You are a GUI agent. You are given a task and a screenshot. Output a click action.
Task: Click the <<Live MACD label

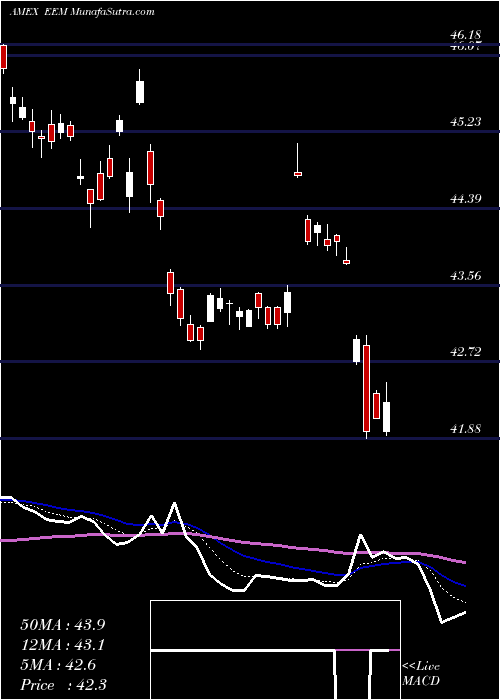tap(421, 674)
